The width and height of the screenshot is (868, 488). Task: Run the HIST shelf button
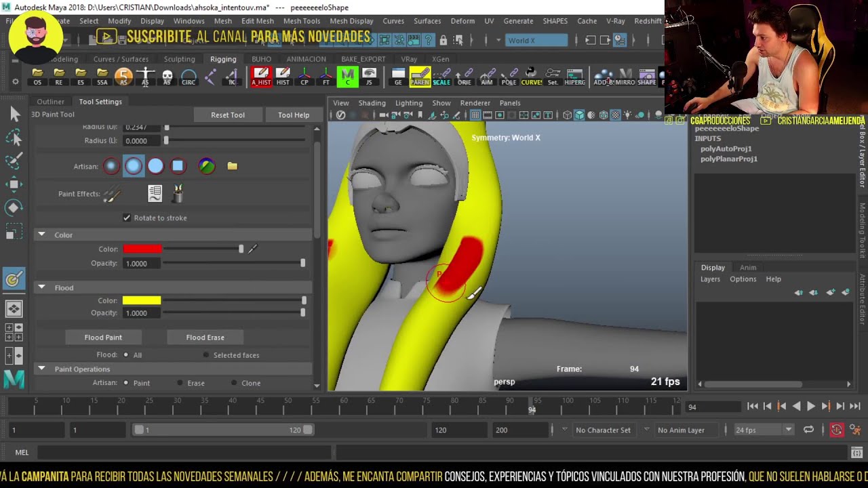coord(283,77)
